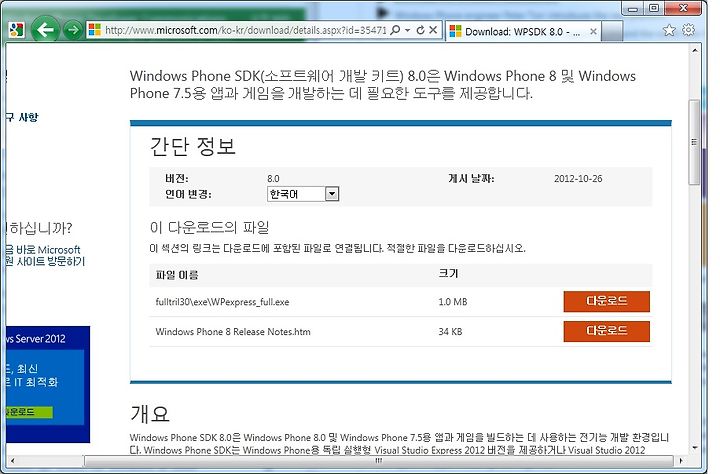The image size is (720, 474).
Task: Download WPexpress_full.exe with its 다운로드 button
Action: (606, 301)
